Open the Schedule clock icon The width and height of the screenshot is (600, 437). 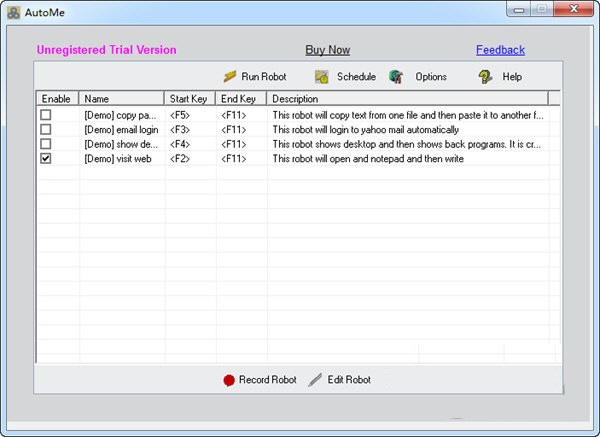(x=321, y=77)
